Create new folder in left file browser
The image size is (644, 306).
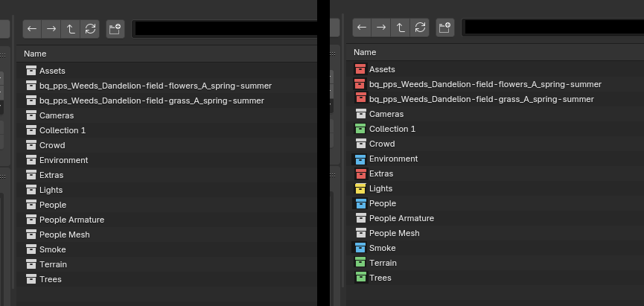pos(115,29)
